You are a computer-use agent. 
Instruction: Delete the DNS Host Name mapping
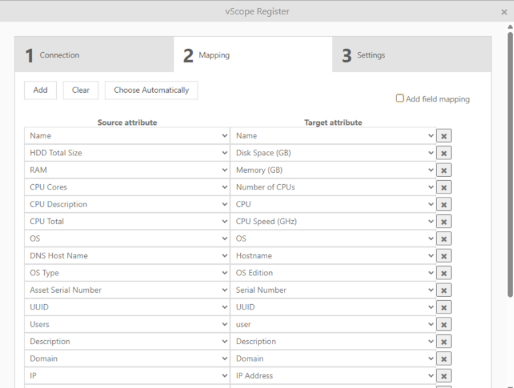coord(444,256)
